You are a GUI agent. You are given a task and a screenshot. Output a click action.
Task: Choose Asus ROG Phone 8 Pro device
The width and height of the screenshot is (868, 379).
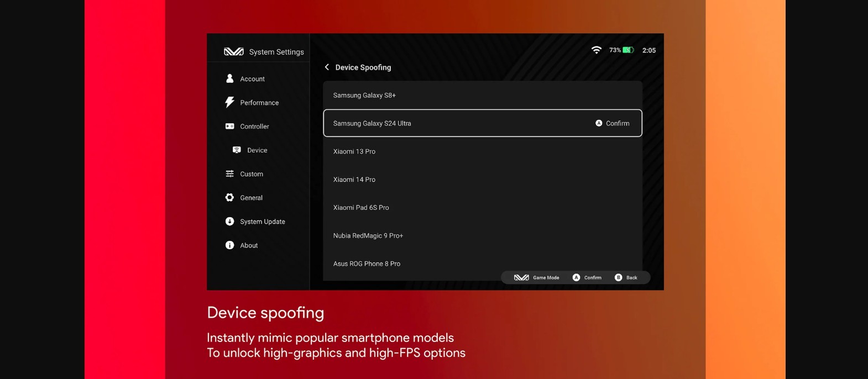point(483,264)
